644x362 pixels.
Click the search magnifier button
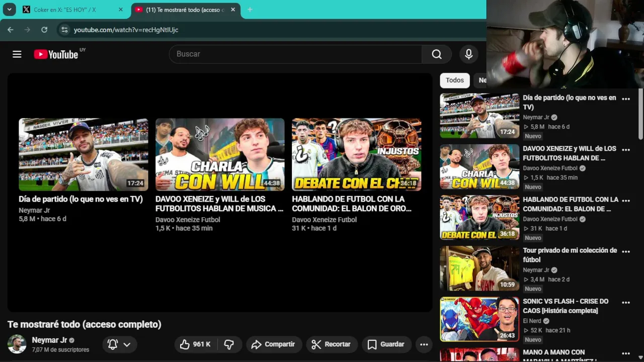point(437,54)
